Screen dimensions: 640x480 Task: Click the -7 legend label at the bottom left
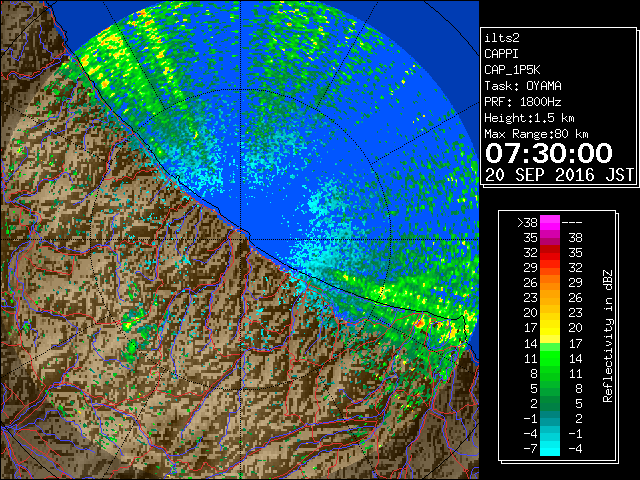[530, 449]
